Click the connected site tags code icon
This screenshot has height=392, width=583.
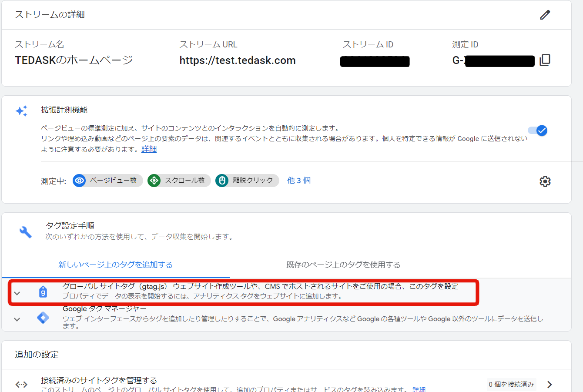(21, 384)
